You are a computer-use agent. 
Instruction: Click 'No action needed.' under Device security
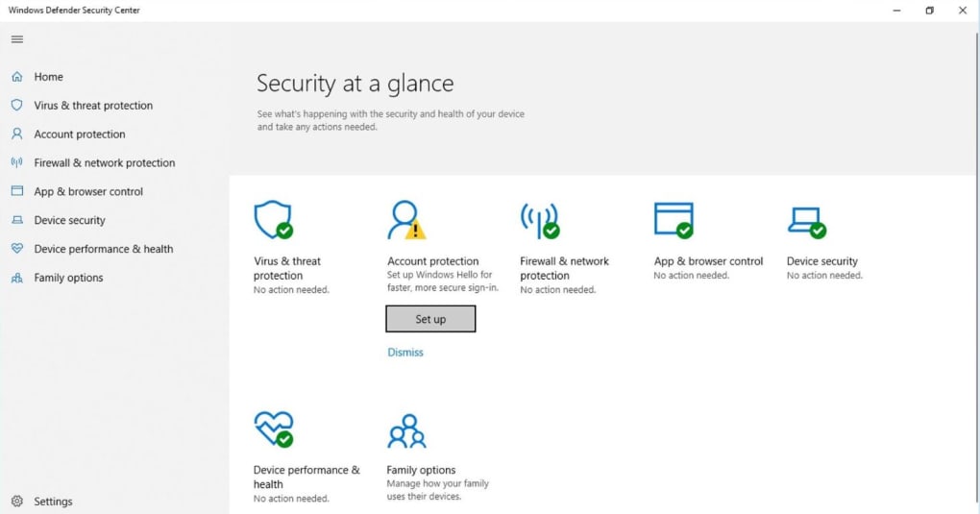(x=824, y=275)
